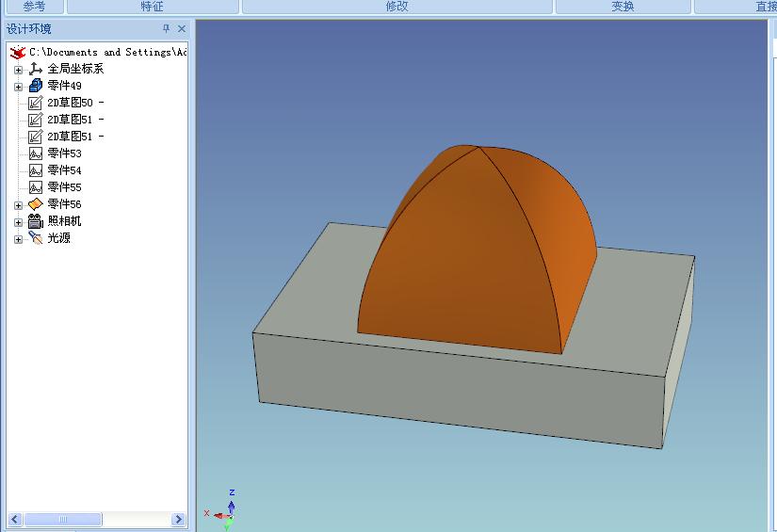The image size is (777, 532).
Task: Select the 照相机 camera icon
Action: (x=36, y=221)
